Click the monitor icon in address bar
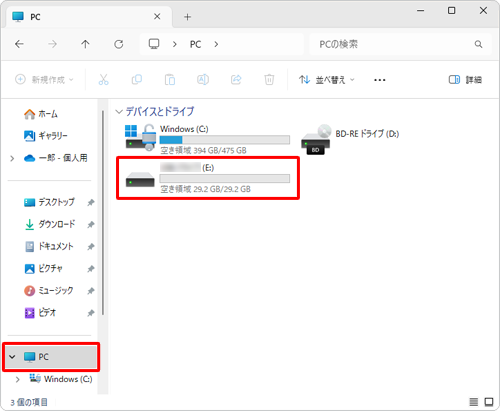 click(x=154, y=44)
